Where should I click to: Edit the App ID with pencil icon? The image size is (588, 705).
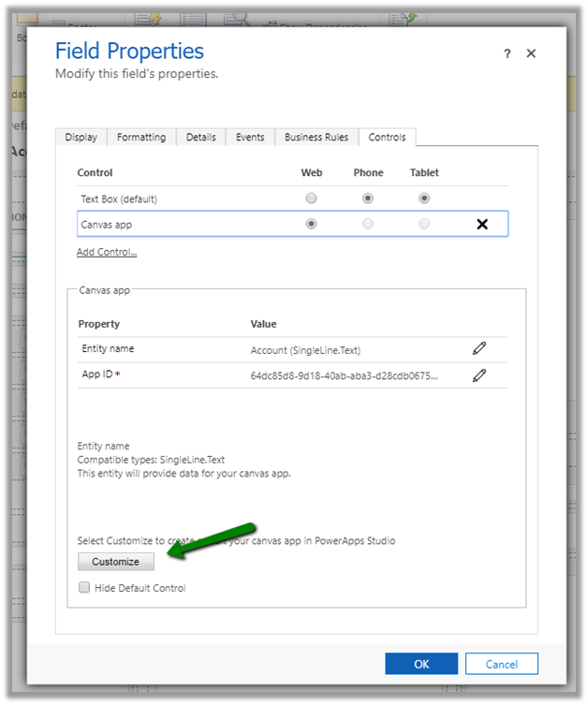pos(479,375)
